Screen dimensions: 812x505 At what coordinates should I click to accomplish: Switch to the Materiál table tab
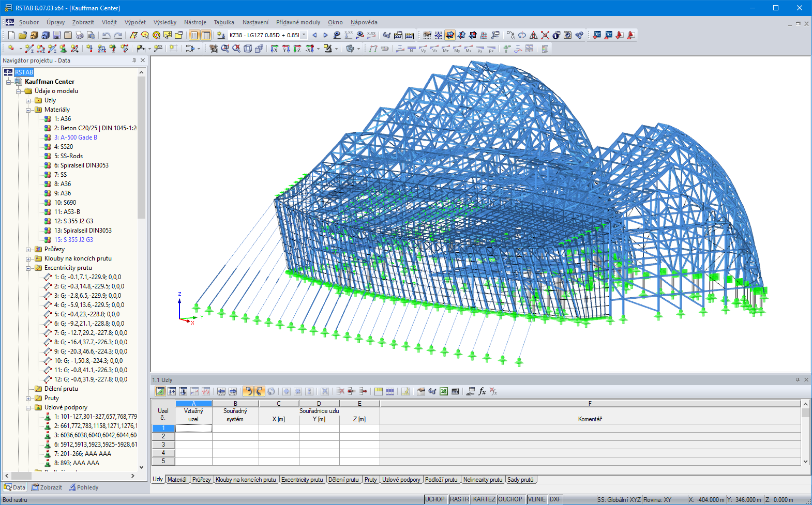(177, 480)
